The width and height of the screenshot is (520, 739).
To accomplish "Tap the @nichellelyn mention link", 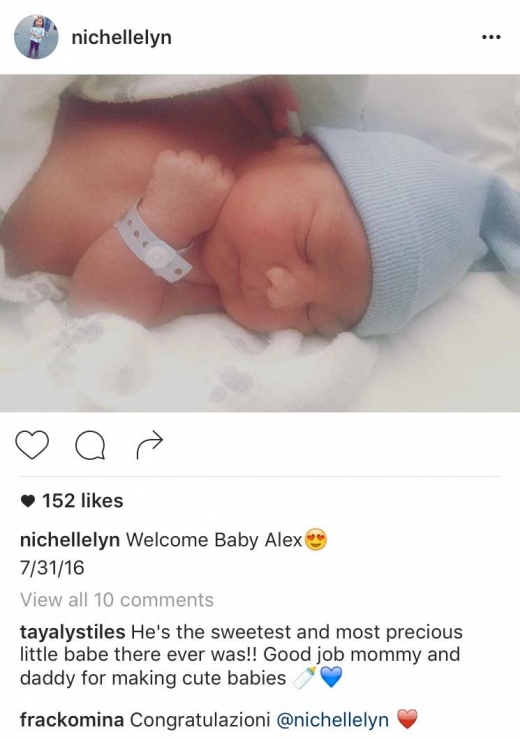I will [x=332, y=720].
